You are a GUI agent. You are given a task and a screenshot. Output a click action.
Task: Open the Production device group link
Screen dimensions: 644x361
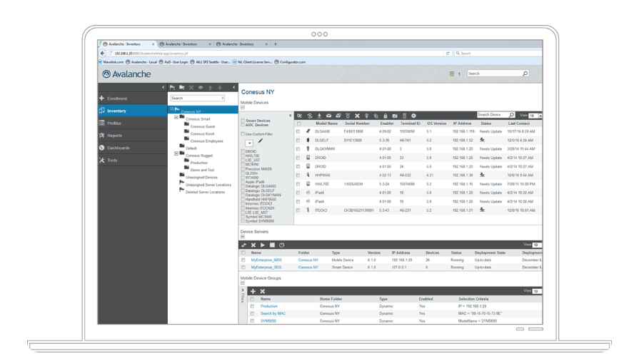coord(269,307)
